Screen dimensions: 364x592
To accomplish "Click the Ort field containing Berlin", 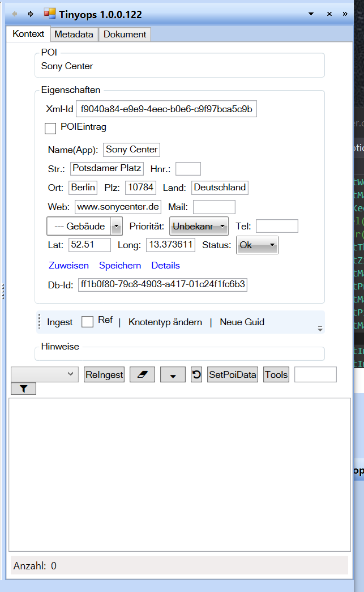I will tap(83, 188).
